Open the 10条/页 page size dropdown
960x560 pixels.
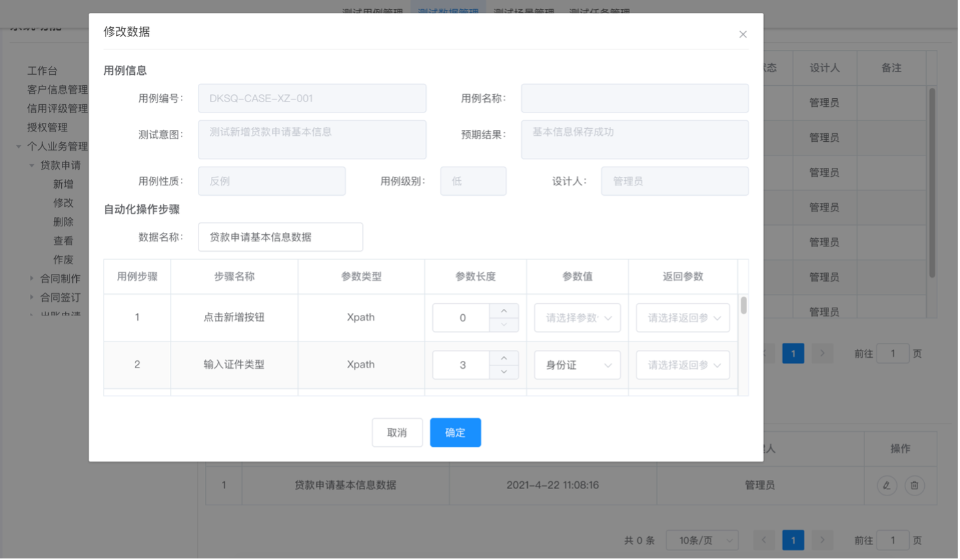(x=702, y=540)
